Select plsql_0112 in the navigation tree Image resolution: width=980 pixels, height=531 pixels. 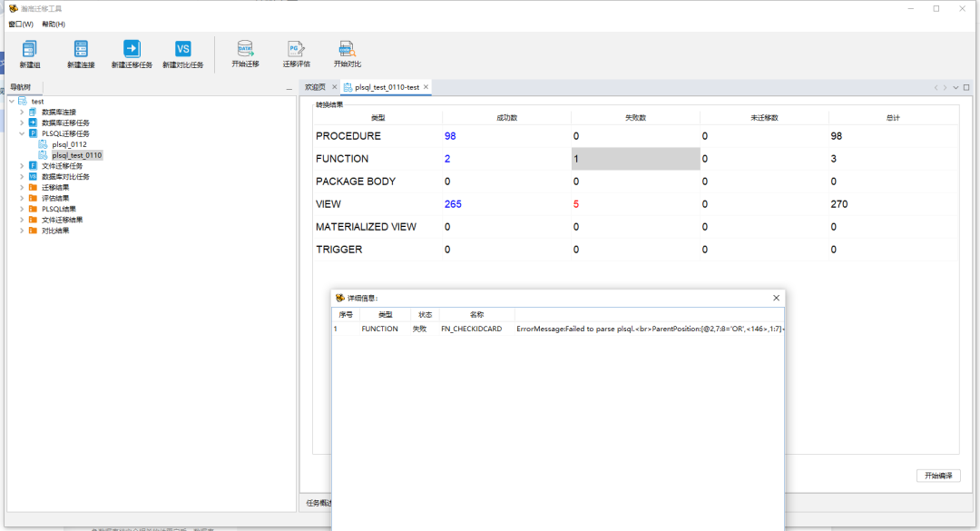point(69,144)
